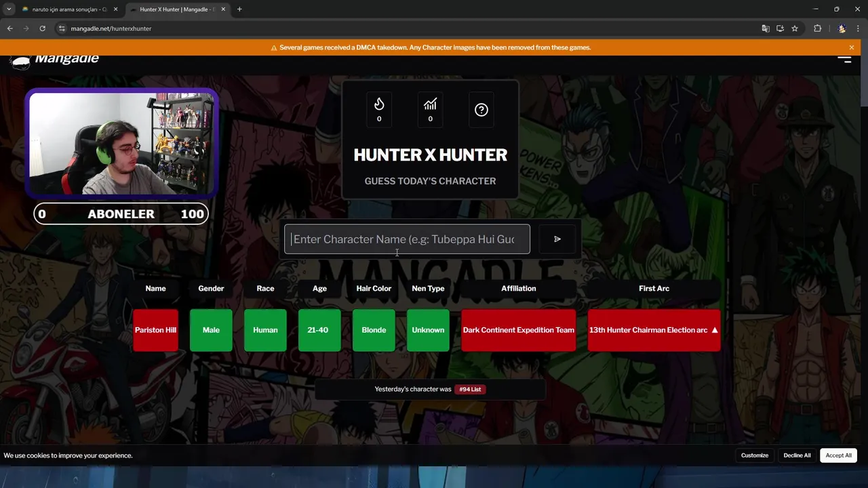Click the Nen Type column header
This screenshot has width=868, height=488.
click(428, 289)
